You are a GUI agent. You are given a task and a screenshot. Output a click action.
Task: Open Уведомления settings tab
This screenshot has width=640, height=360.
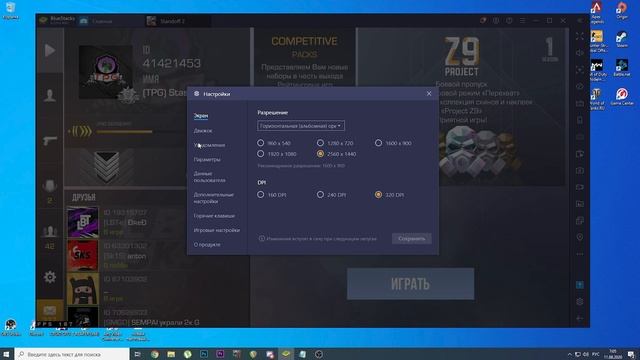[x=209, y=145]
